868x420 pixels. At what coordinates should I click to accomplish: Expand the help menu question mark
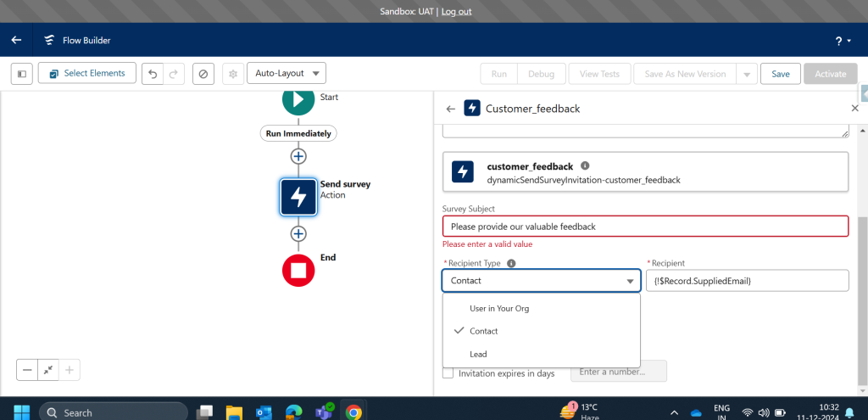[842, 41]
